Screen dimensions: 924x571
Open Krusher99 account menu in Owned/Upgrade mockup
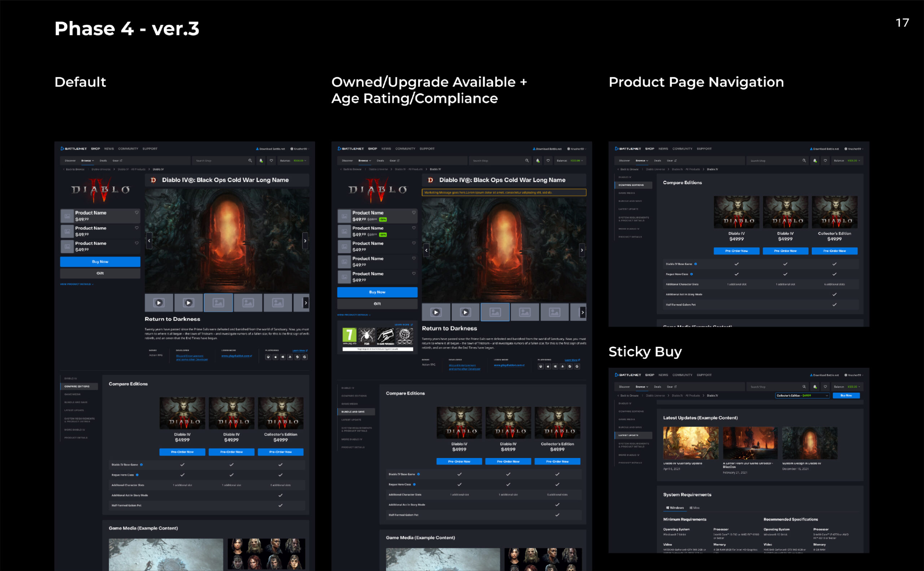(x=577, y=149)
